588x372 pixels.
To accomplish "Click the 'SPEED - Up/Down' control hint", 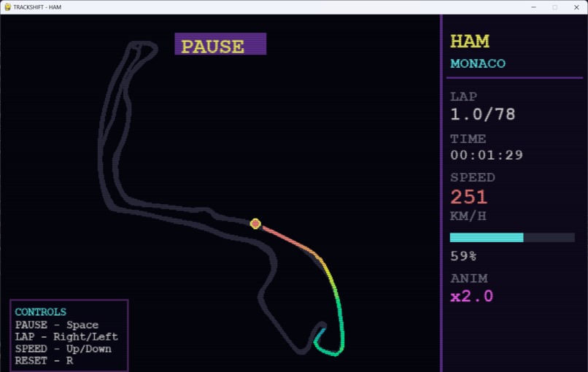I will (63, 349).
